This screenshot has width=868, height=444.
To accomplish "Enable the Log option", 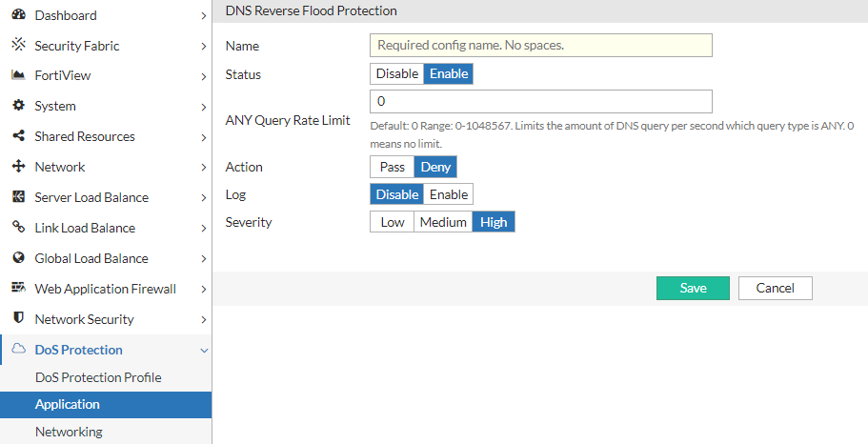I will click(x=449, y=194).
